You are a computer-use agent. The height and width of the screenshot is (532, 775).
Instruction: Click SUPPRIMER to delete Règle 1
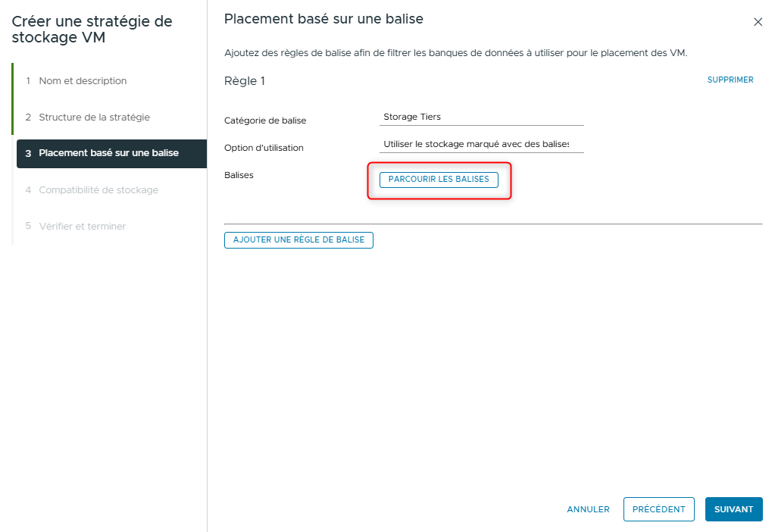tap(730, 80)
